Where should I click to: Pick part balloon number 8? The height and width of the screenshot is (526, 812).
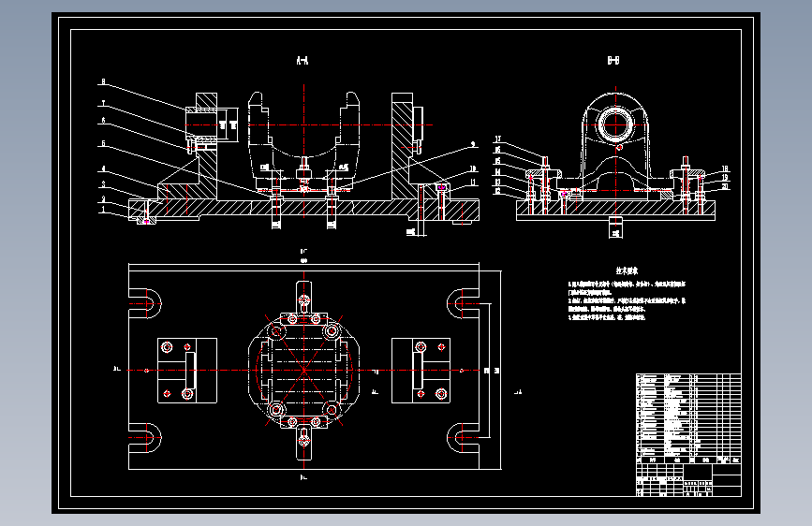click(103, 81)
